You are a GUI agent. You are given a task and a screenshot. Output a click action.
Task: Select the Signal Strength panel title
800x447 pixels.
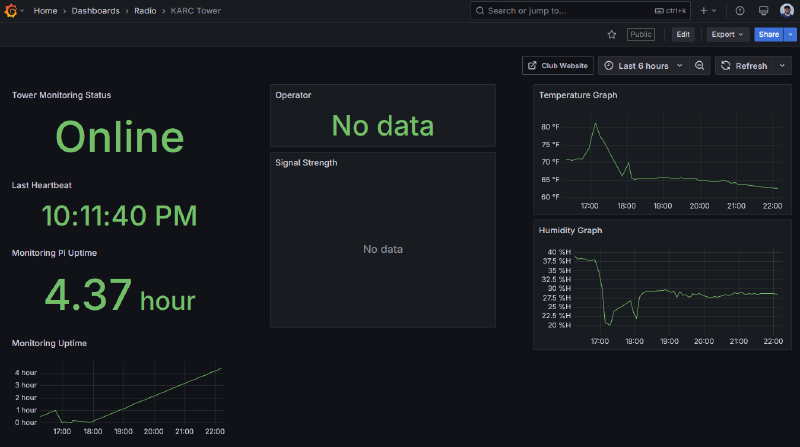[306, 163]
